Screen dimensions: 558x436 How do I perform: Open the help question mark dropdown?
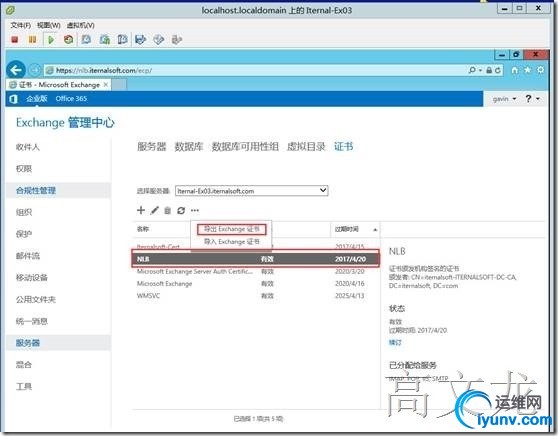532,99
